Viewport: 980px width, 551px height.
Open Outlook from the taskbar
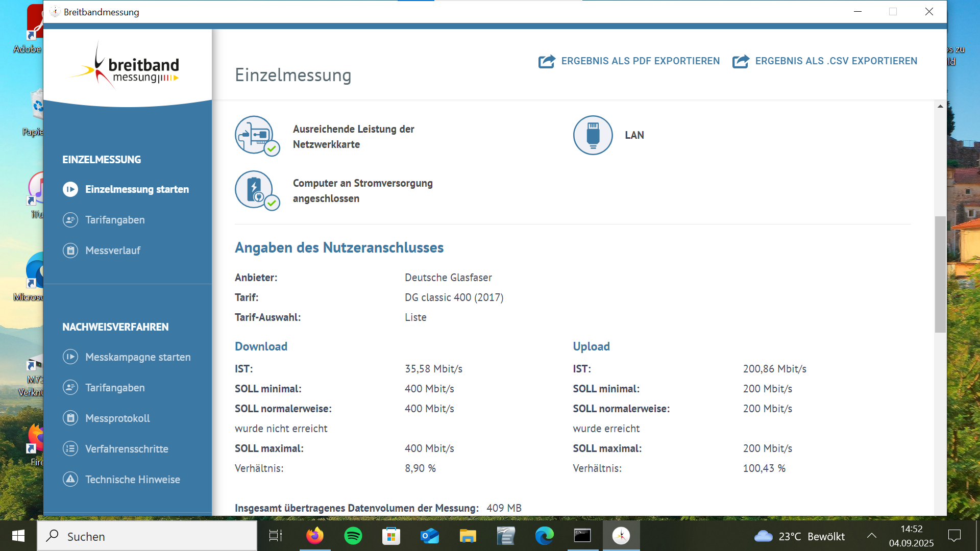point(430,536)
